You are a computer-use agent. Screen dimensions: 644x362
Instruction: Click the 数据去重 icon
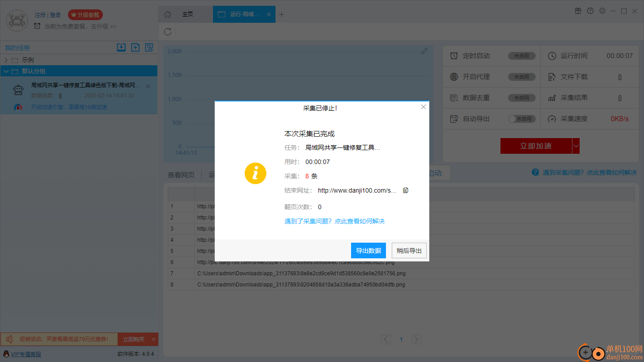(454, 98)
